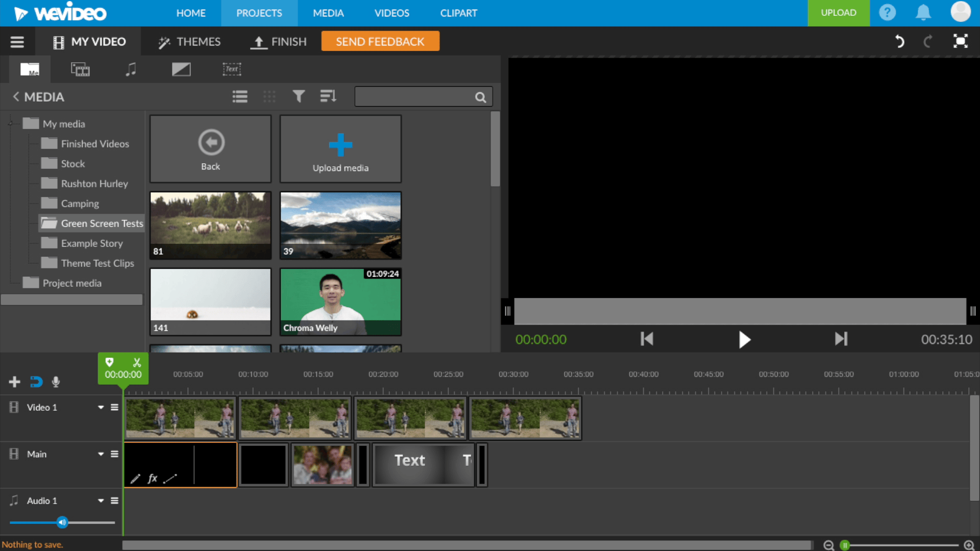Select the Chroma Welly video thumbnail
The height and width of the screenshot is (551, 980).
[340, 302]
